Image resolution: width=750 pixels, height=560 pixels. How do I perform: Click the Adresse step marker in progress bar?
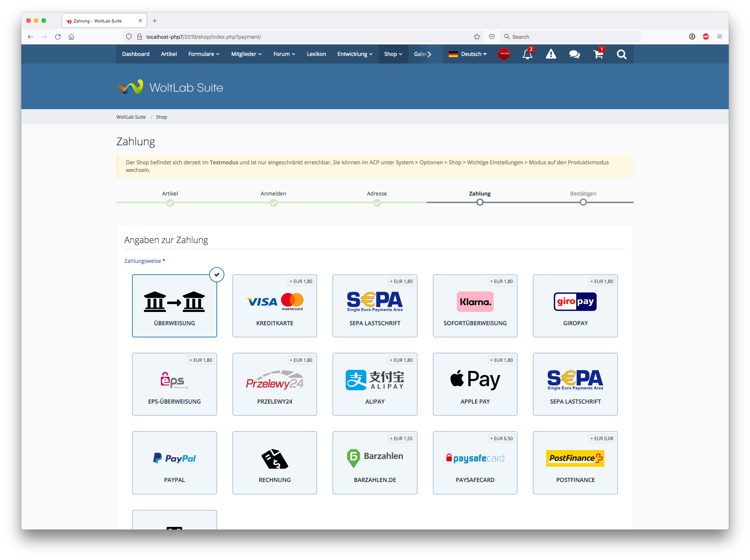coord(377,203)
